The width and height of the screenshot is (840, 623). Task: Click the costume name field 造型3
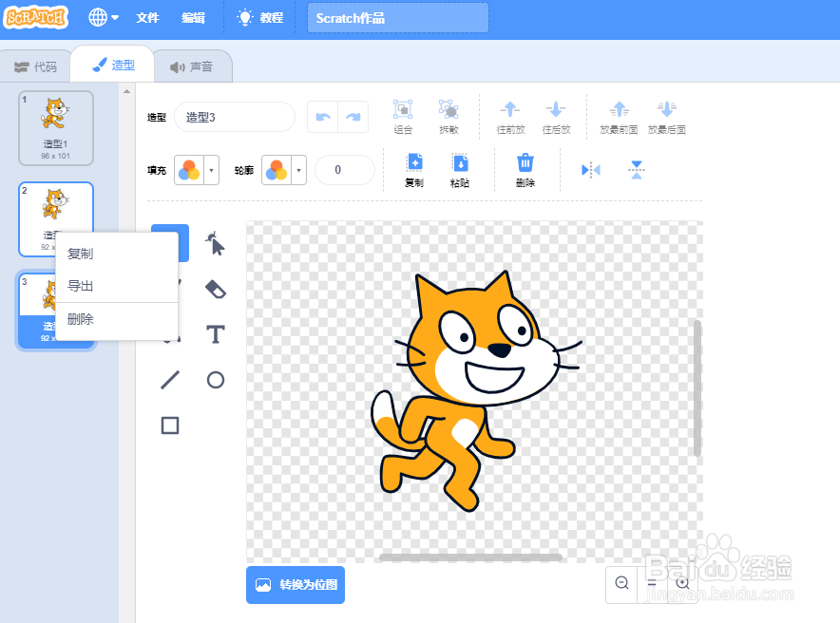pyautogui.click(x=235, y=117)
